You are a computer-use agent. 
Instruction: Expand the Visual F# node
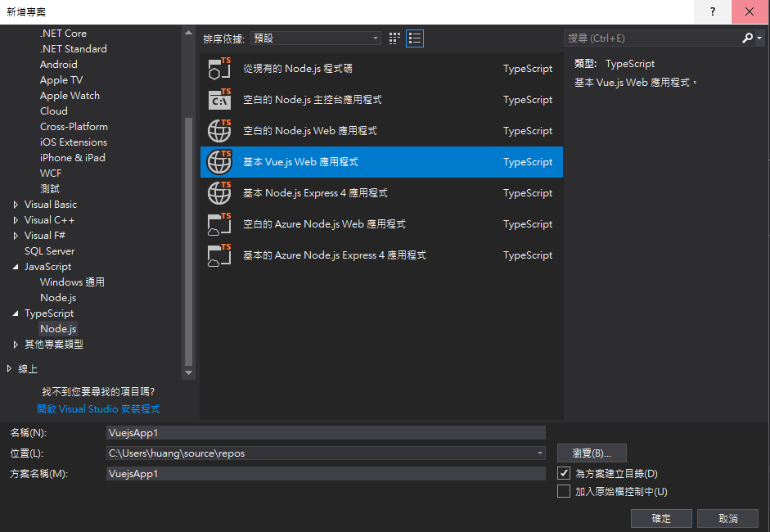point(16,236)
